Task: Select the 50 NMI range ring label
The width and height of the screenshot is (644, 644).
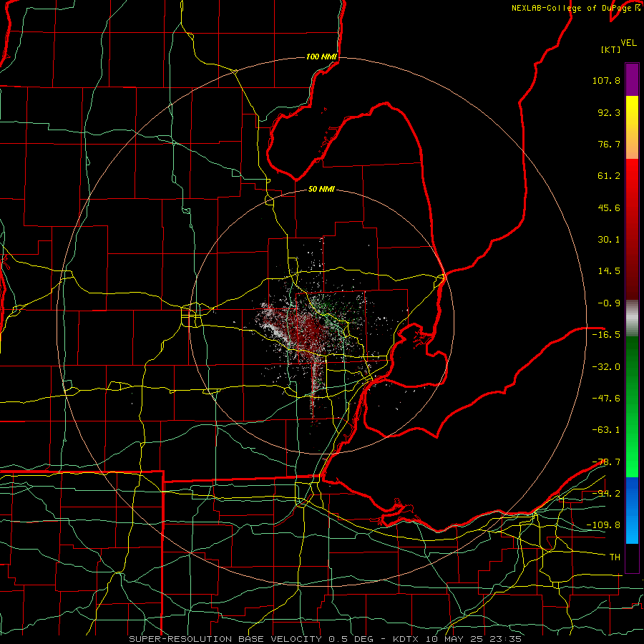Action: [x=321, y=190]
